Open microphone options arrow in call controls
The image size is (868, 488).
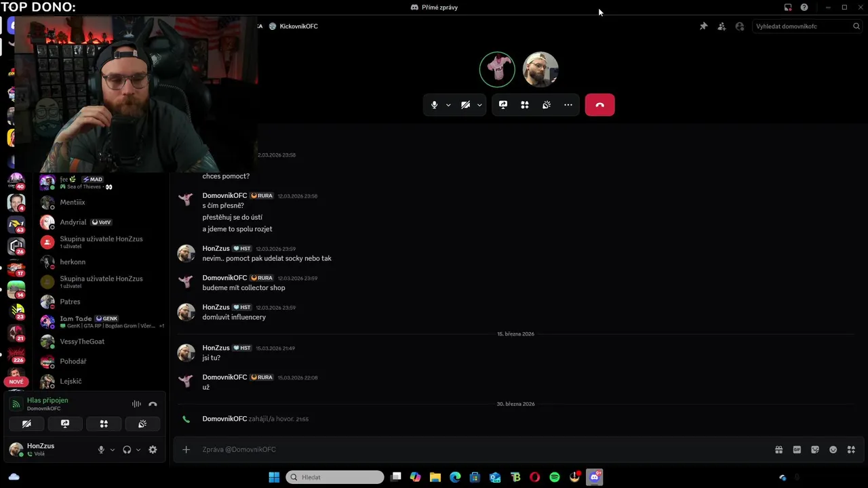coord(448,105)
